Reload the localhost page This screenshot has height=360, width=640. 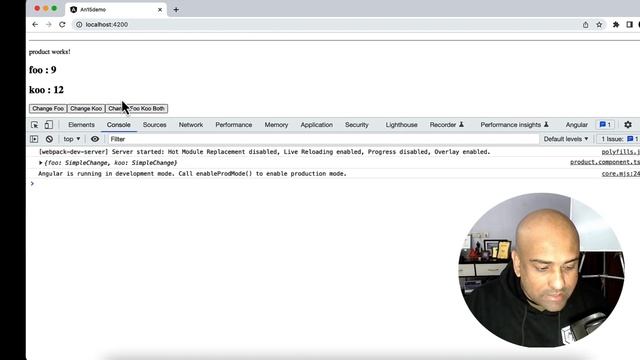click(x=62, y=24)
